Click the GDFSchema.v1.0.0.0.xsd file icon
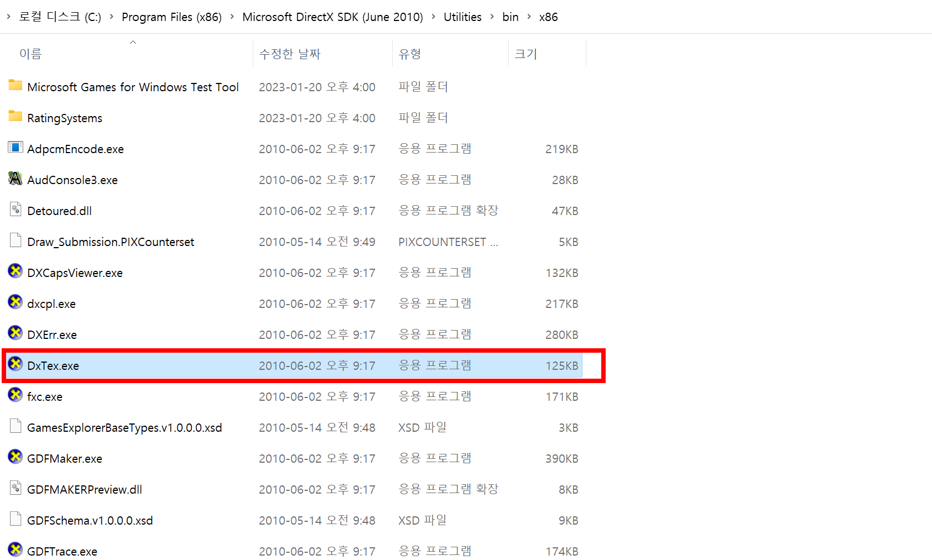The height and width of the screenshot is (560, 932). [x=15, y=519]
